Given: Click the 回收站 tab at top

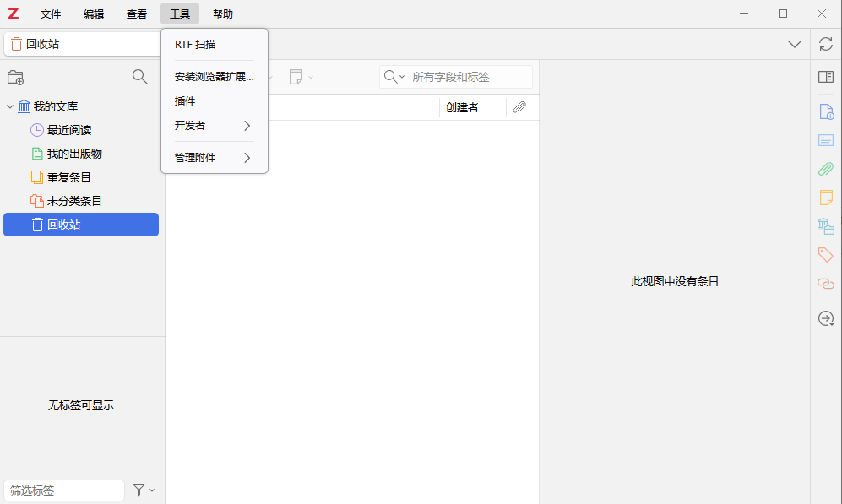Looking at the screenshot, I should tap(83, 44).
